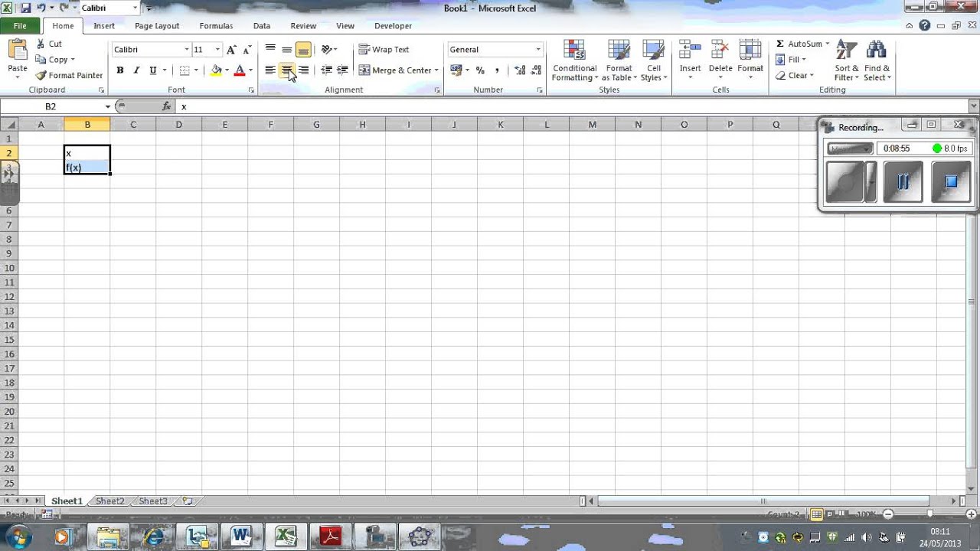Click Merge & Center button

coord(395,70)
